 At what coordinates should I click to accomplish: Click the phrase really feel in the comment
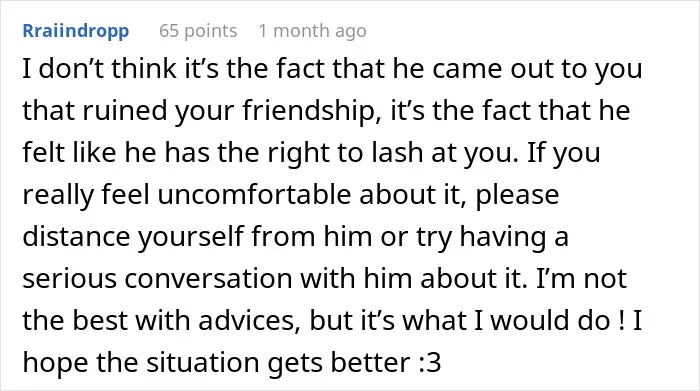click(x=86, y=195)
